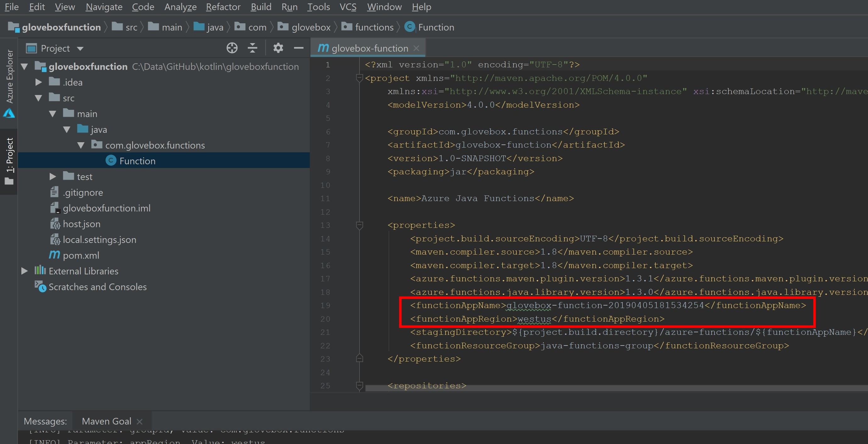Close the glovebox-function editor tab
868x444 pixels.
coord(416,48)
